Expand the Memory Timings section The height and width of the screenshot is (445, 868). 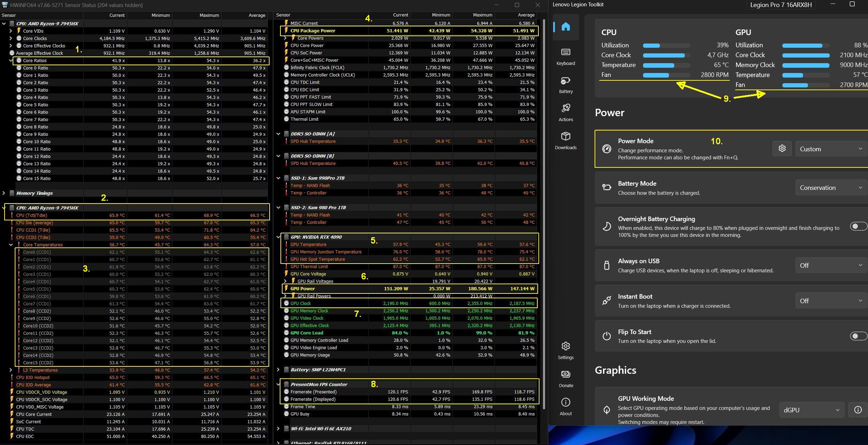click(x=4, y=193)
